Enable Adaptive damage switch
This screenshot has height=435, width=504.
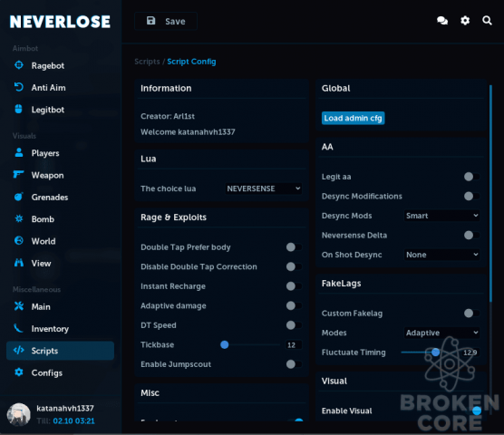[294, 305]
